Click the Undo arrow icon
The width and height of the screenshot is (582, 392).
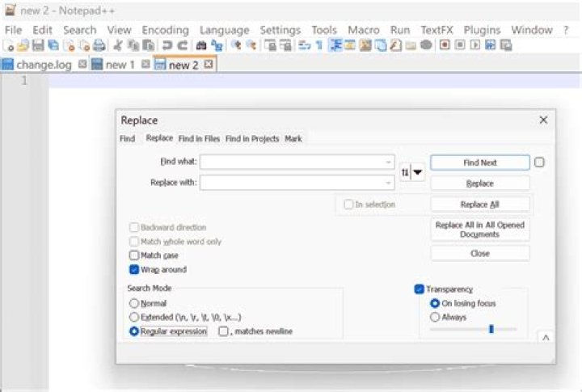(167, 45)
